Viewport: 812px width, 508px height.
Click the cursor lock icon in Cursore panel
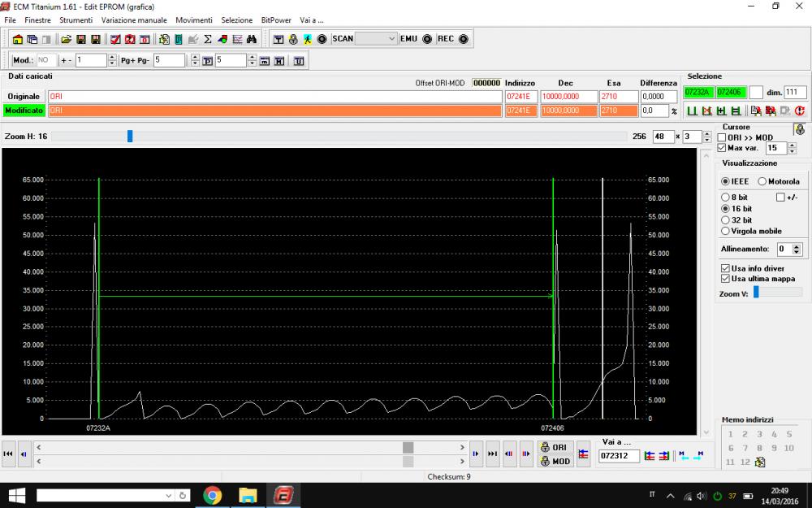click(800, 129)
